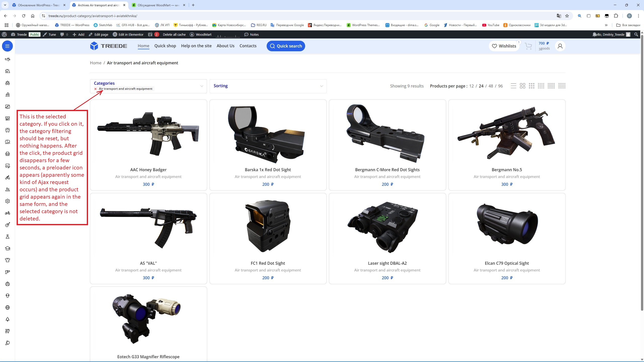
Task: Open the train category in the sidebar
Action: click(x=8, y=130)
